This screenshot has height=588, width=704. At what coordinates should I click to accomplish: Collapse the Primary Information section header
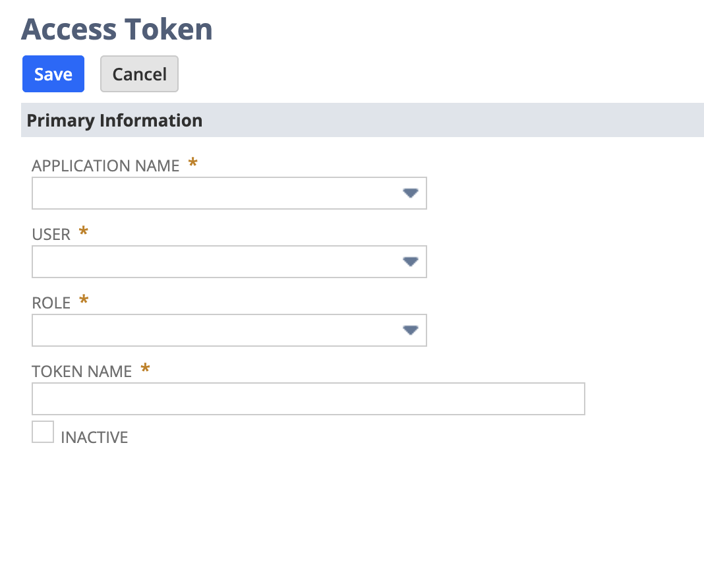pos(363,120)
